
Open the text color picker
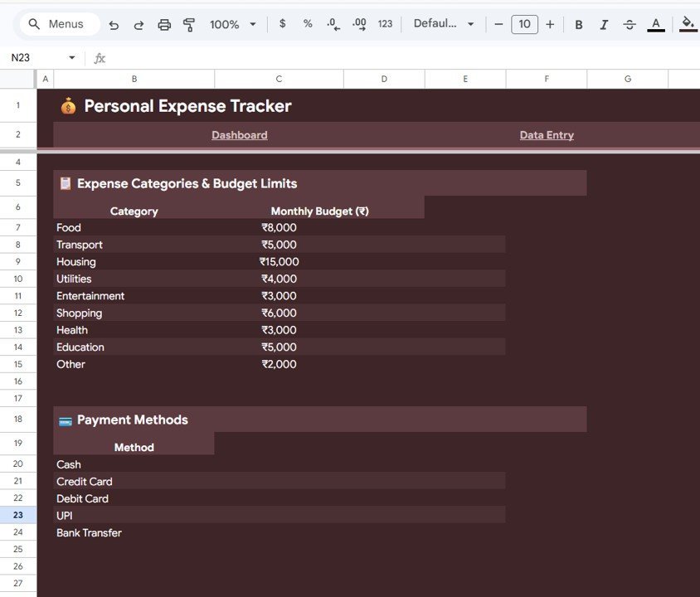tap(656, 25)
